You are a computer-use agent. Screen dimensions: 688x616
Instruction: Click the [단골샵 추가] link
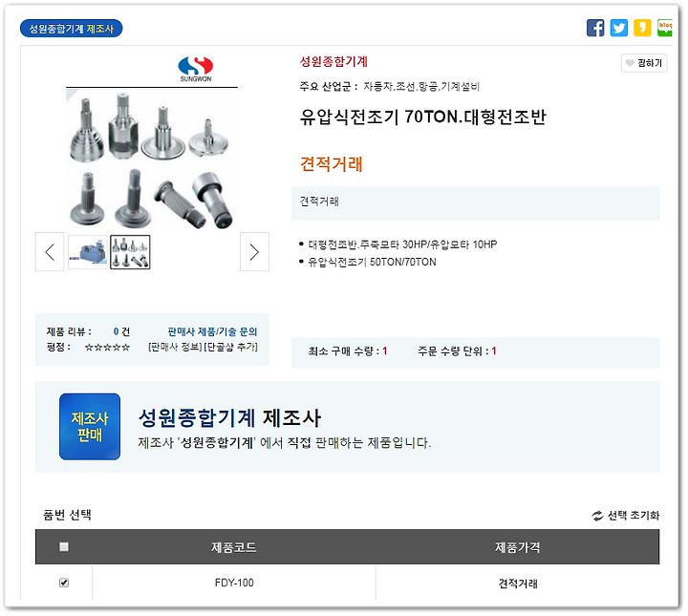[231, 347]
